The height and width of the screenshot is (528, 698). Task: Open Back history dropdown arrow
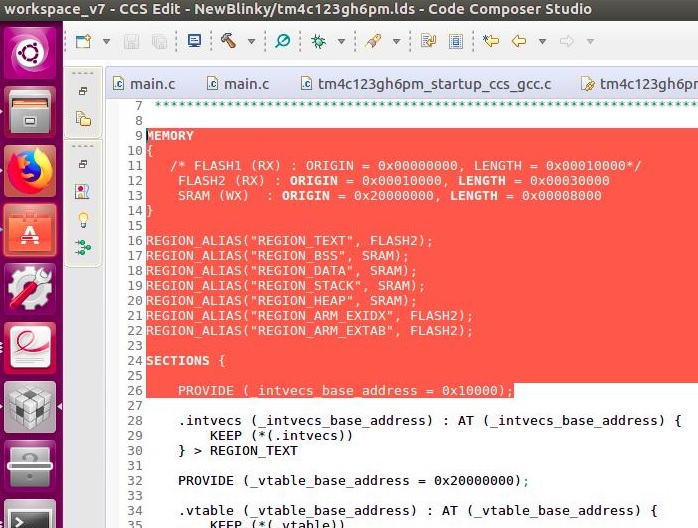tap(542, 42)
